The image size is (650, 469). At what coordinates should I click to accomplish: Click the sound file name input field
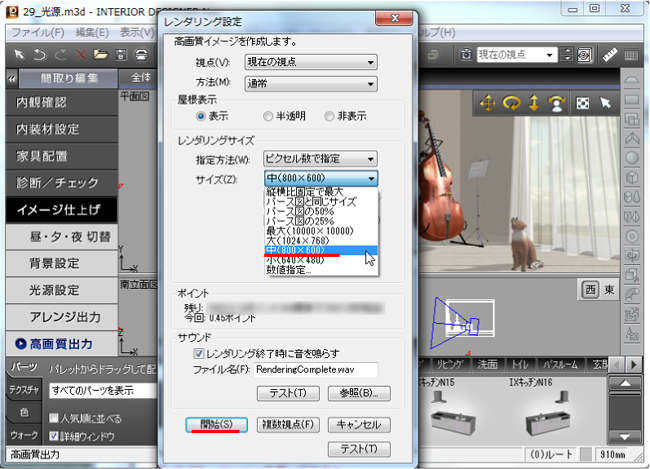[316, 371]
